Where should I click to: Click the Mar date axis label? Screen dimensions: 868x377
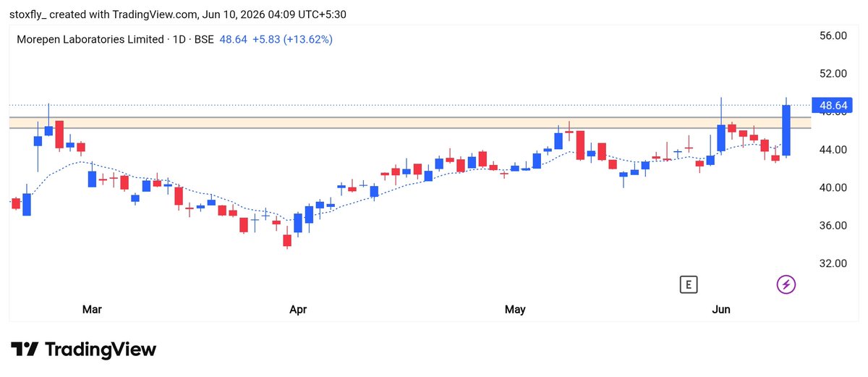[92, 310]
